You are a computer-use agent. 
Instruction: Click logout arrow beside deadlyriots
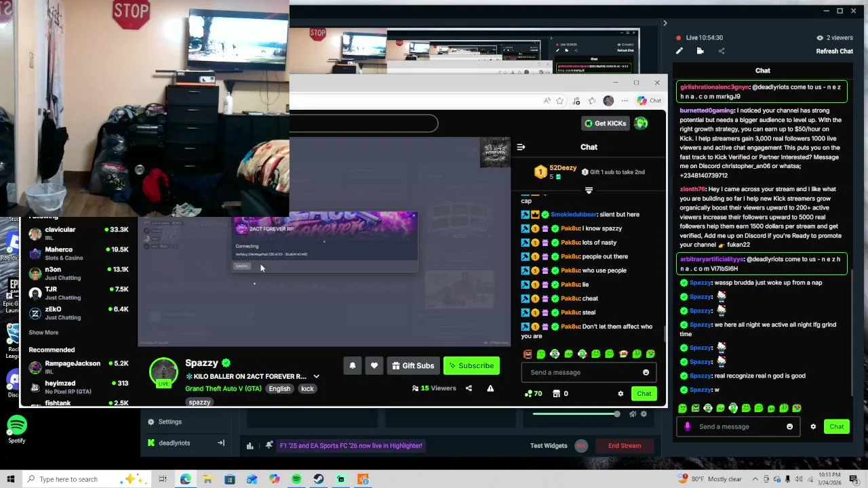[x=220, y=443]
